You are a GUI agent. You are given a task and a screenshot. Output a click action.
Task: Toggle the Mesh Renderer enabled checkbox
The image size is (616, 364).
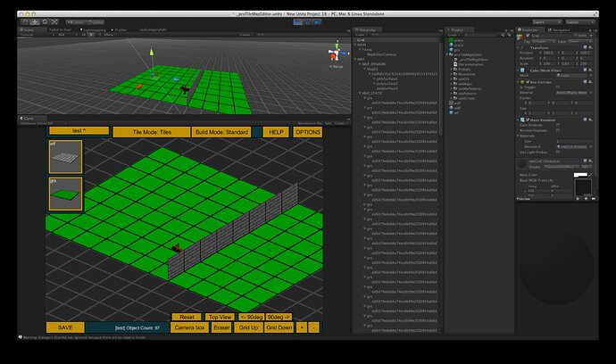(528, 120)
